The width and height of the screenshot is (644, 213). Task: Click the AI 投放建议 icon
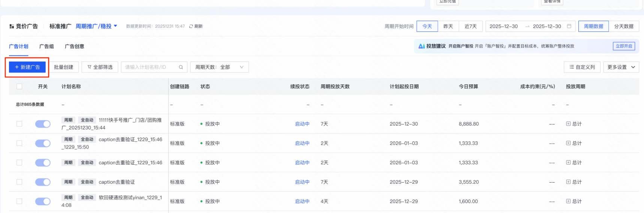point(421,46)
